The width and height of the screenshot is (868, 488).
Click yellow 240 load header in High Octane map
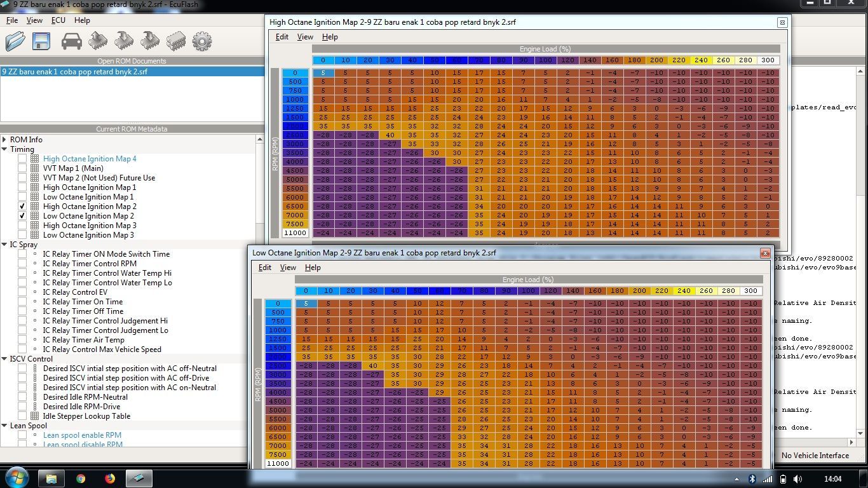701,60
